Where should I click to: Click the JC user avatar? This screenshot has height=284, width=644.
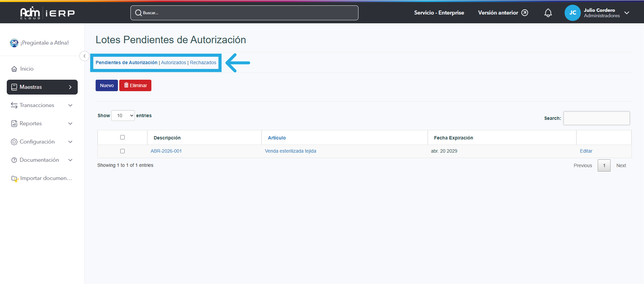click(572, 13)
